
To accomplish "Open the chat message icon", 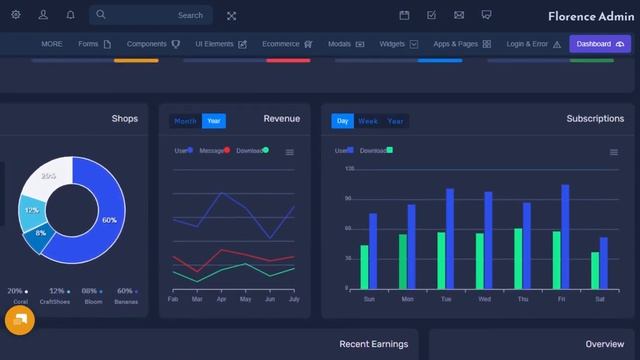I will [486, 16].
